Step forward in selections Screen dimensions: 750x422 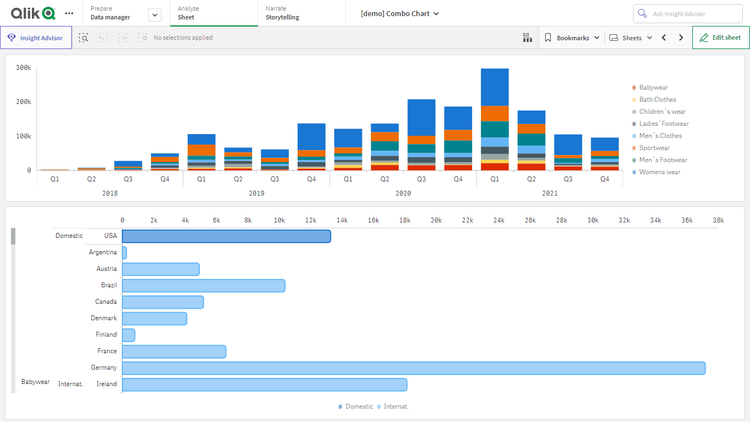(124, 38)
